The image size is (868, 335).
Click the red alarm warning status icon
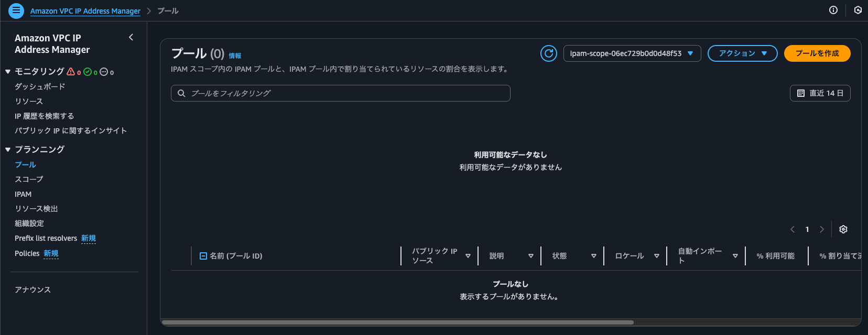pyautogui.click(x=71, y=72)
